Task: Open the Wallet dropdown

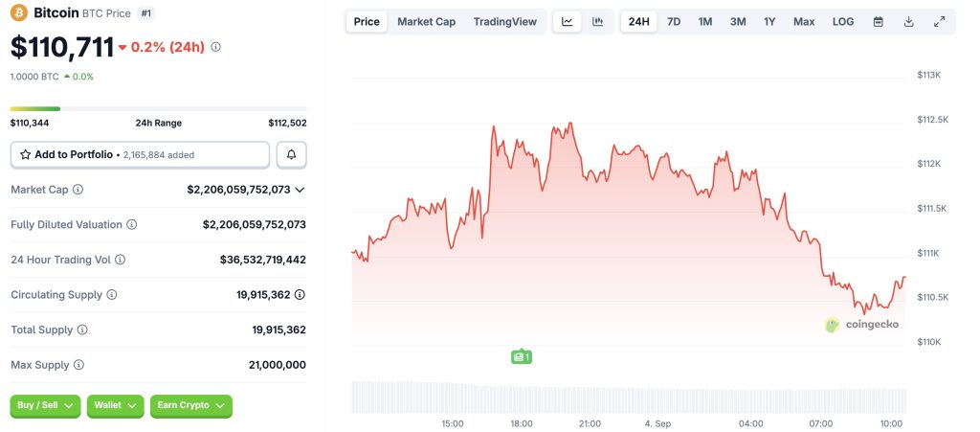Action: 115,406
